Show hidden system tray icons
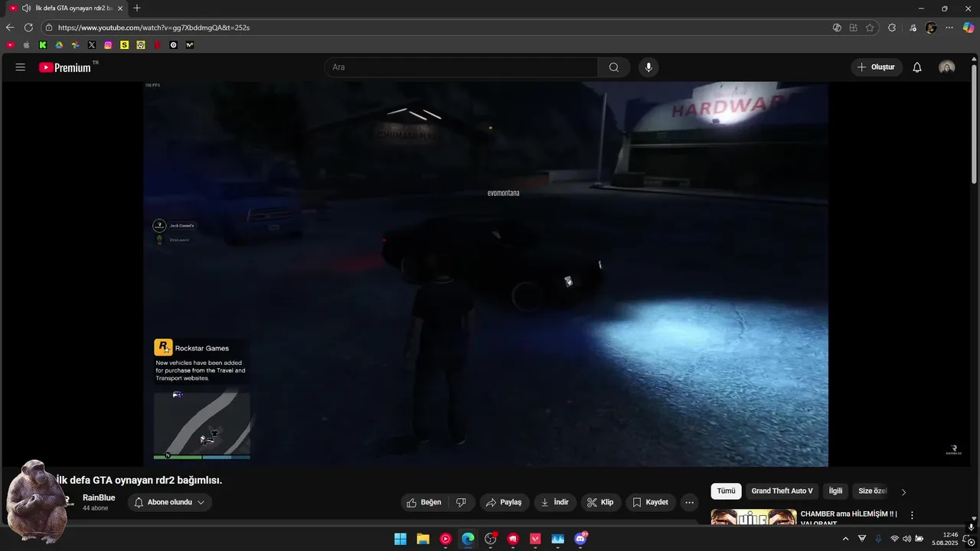Screen dimensions: 980x551 pyautogui.click(x=845, y=539)
